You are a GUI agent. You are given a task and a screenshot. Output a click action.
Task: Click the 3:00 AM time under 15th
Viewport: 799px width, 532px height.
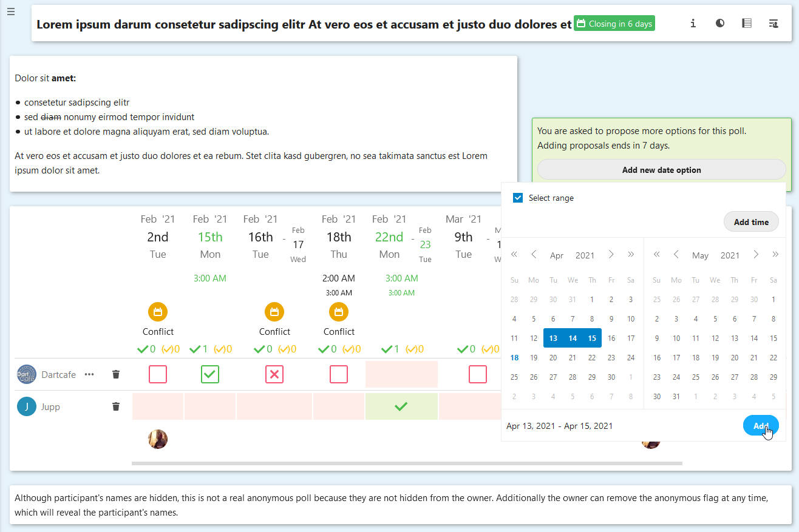point(210,278)
